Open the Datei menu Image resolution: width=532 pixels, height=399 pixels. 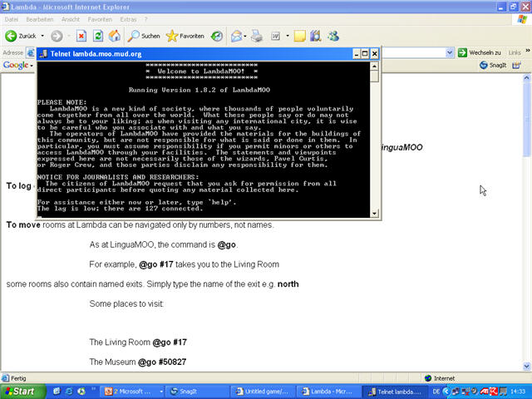(x=12, y=19)
